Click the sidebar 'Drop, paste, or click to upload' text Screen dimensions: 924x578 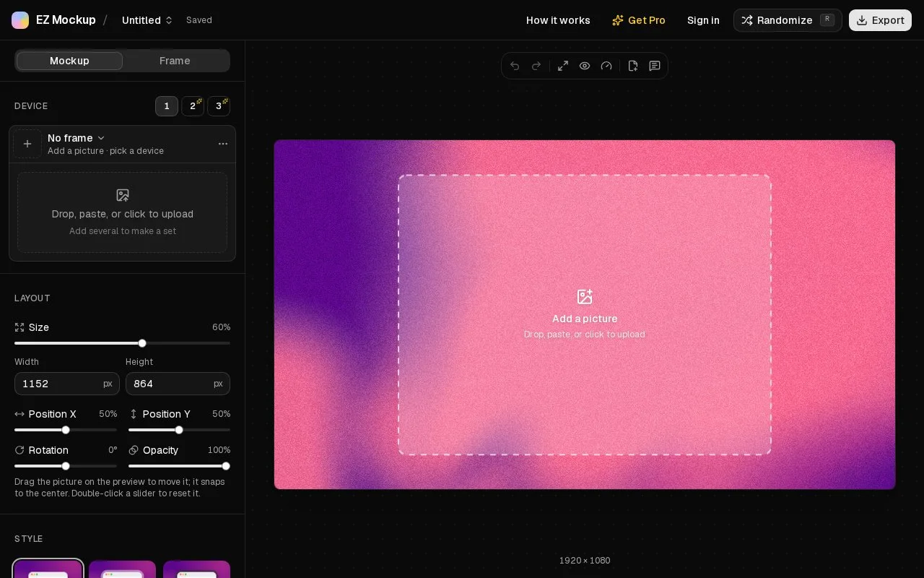(x=123, y=214)
